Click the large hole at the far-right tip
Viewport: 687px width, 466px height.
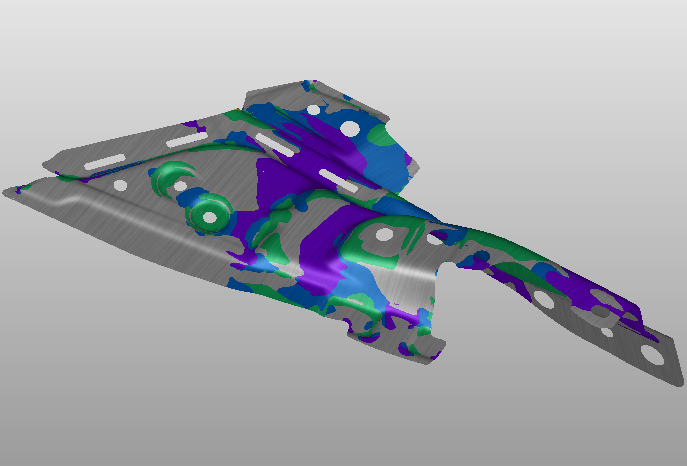(652, 355)
